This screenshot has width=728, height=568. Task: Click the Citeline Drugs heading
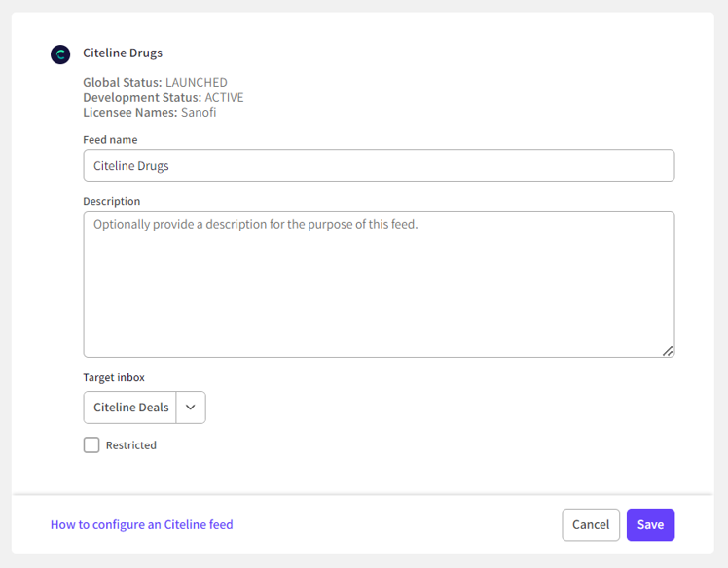[123, 53]
